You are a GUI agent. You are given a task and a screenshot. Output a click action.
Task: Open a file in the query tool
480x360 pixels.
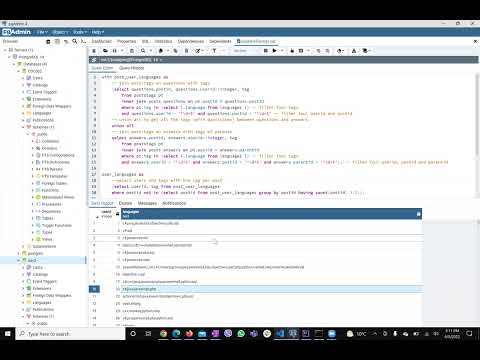(105, 51)
